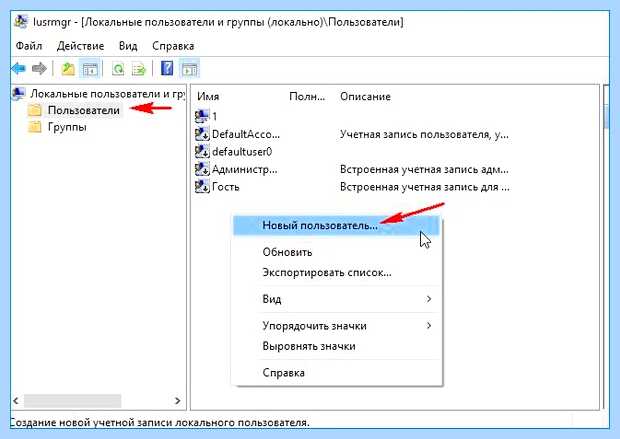The height and width of the screenshot is (439, 620).
Task: Click right scroll arrow in tree pane
Action: [177, 401]
